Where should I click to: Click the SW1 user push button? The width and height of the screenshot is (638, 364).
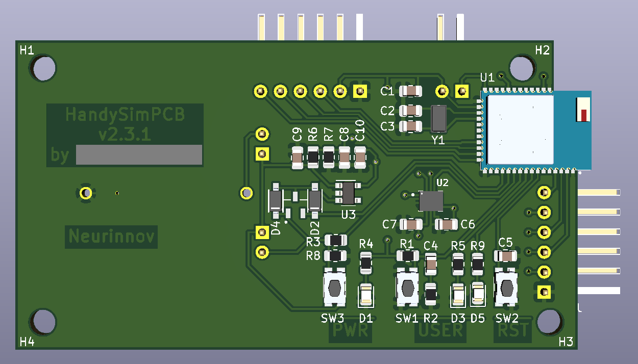tap(408, 288)
